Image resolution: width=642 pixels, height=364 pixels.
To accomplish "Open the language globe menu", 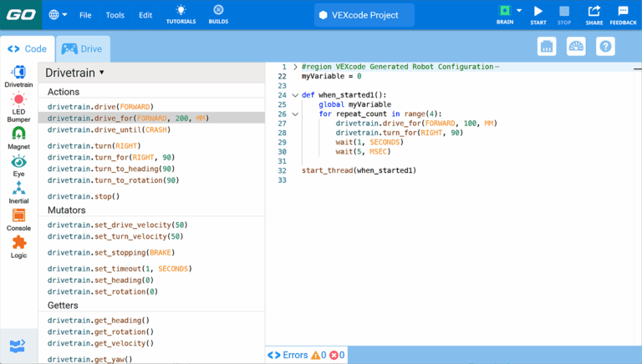I will coord(58,15).
